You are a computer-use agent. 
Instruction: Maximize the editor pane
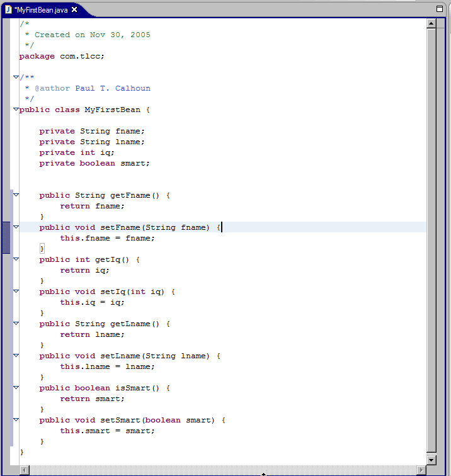click(440, 9)
